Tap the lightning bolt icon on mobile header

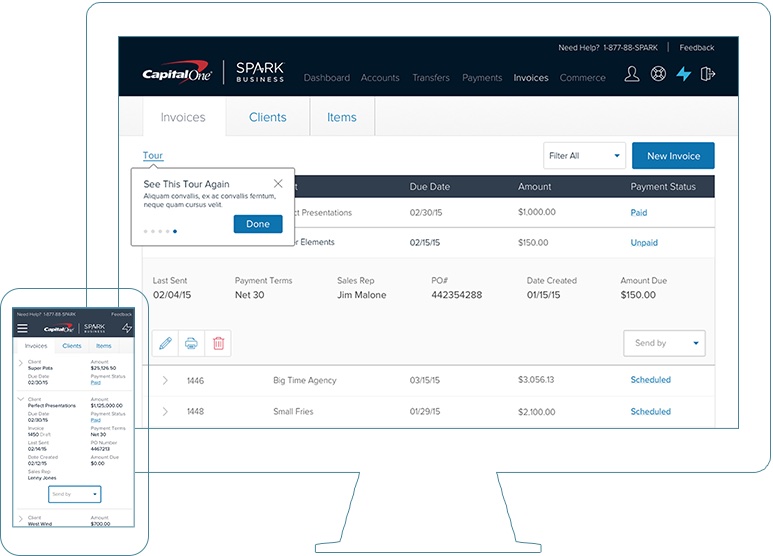click(127, 328)
